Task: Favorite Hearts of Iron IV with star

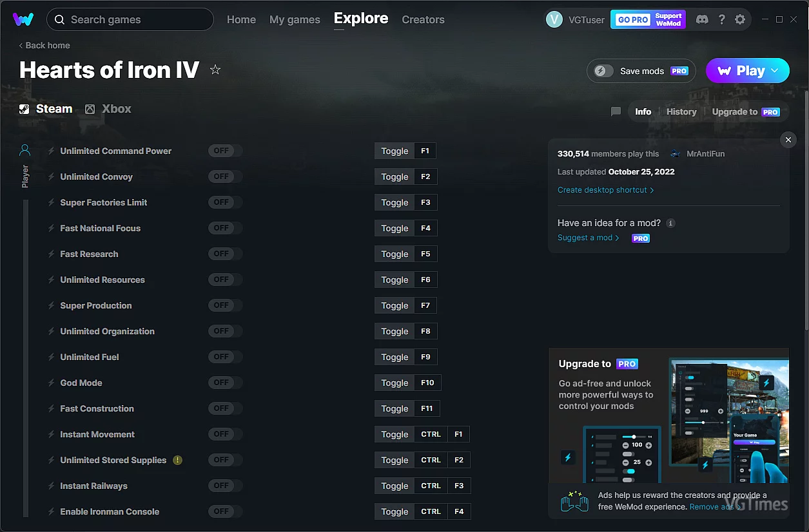Action: click(x=215, y=70)
